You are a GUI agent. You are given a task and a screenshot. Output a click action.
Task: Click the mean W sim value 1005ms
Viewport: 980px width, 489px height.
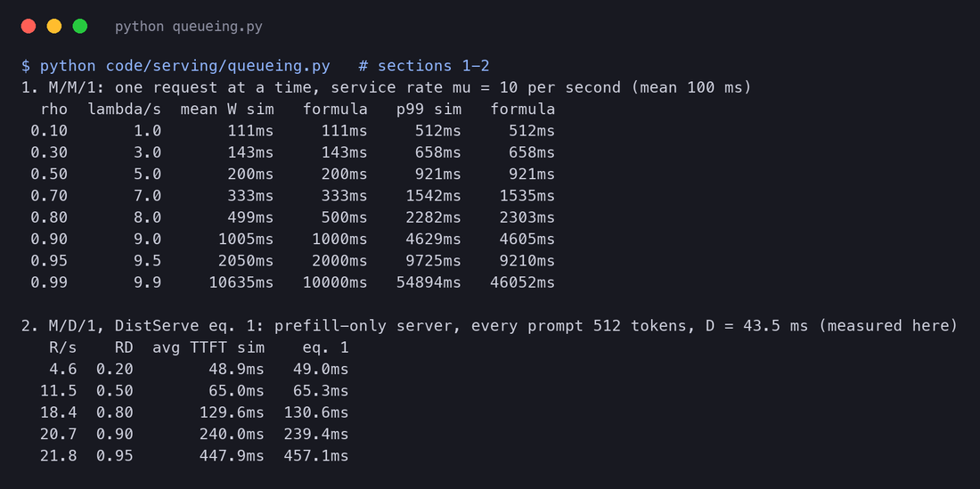pos(246,240)
